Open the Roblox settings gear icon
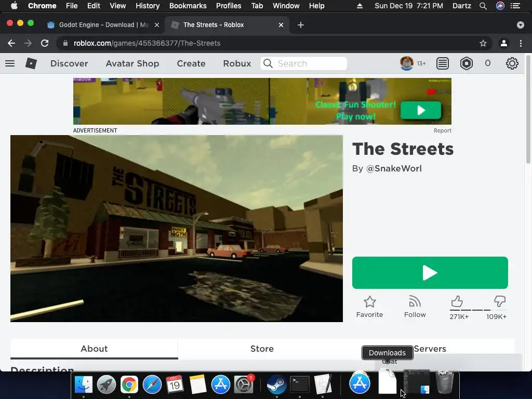 click(512, 63)
